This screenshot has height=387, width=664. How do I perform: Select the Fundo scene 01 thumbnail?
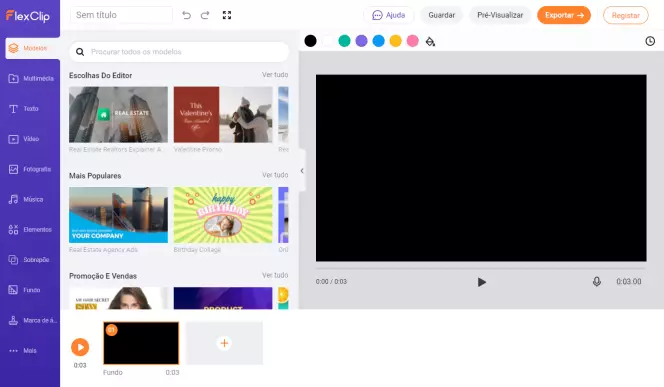point(141,343)
